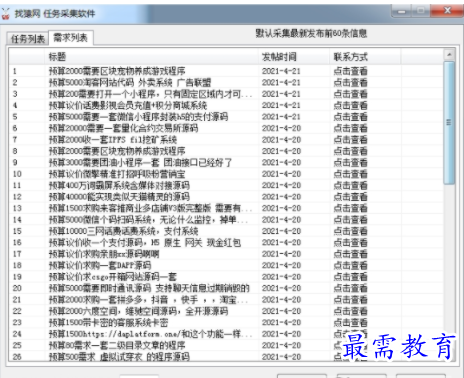Select row 10 预算议价 title

tap(117, 174)
